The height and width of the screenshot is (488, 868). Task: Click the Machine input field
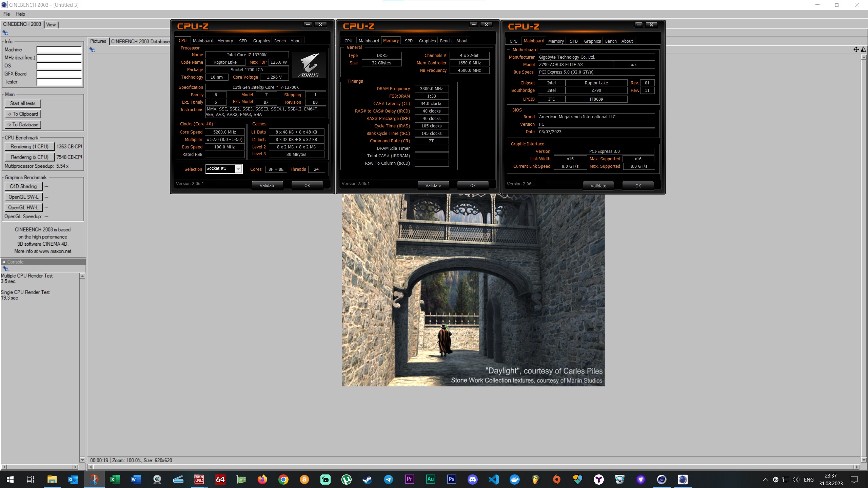[x=59, y=49]
